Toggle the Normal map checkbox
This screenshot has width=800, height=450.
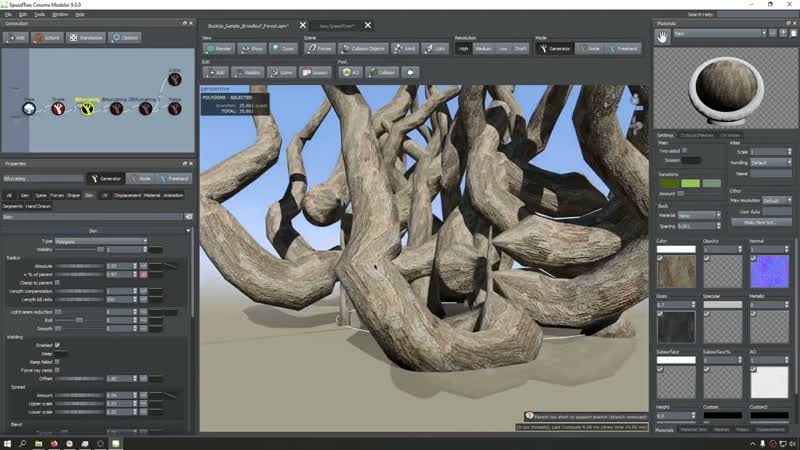tap(754, 259)
